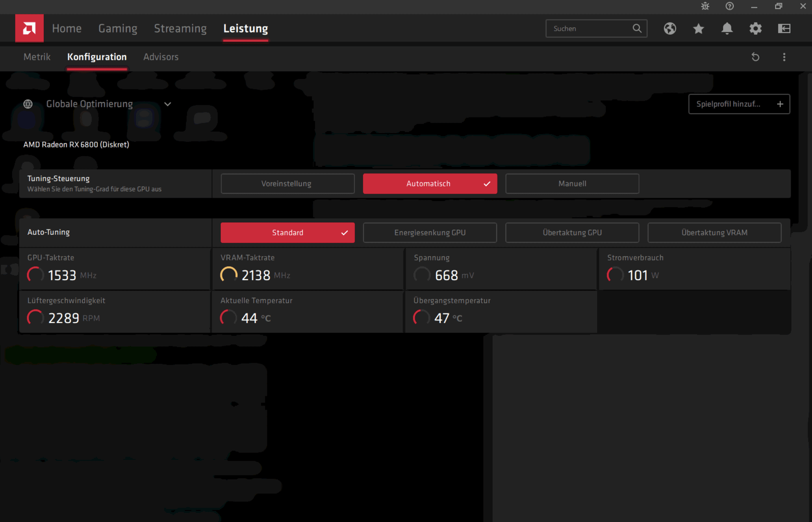This screenshot has height=522, width=812.
Task: Open the help question mark icon
Action: (729, 6)
